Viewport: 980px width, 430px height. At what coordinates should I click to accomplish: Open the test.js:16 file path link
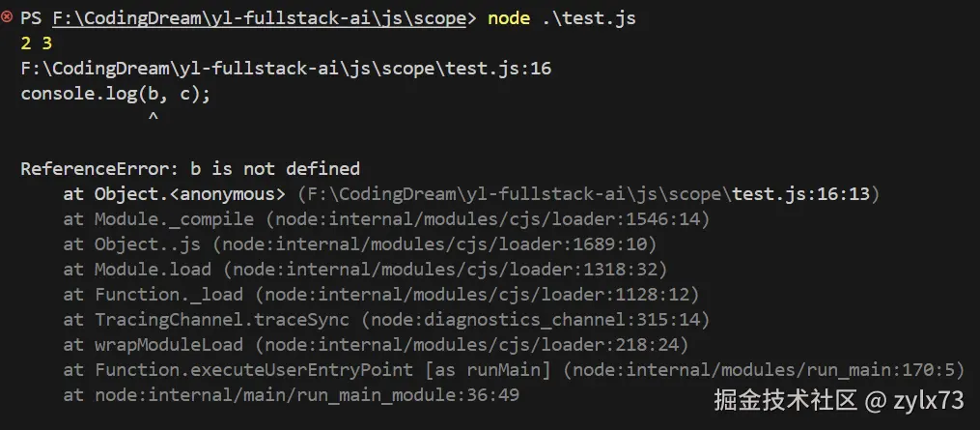286,70
